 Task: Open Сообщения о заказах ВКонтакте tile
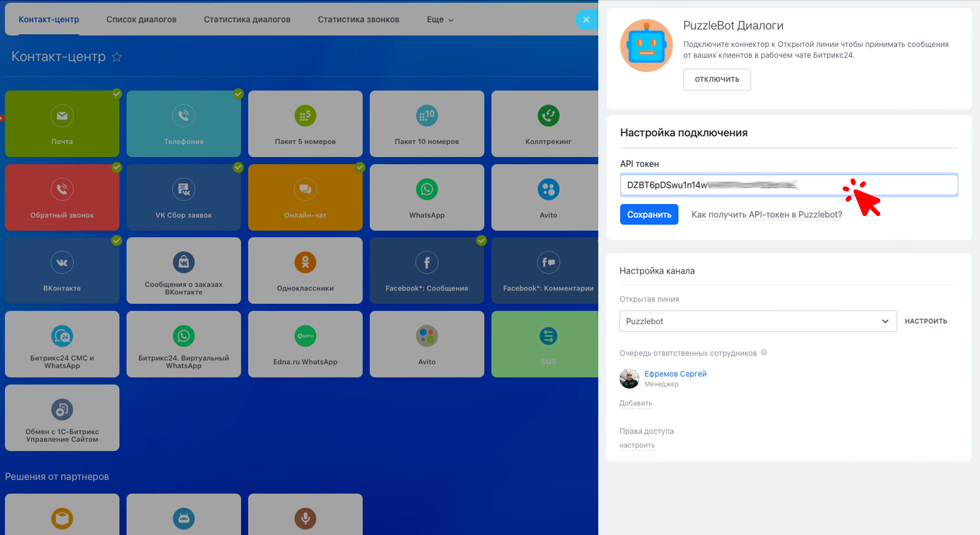(x=184, y=270)
